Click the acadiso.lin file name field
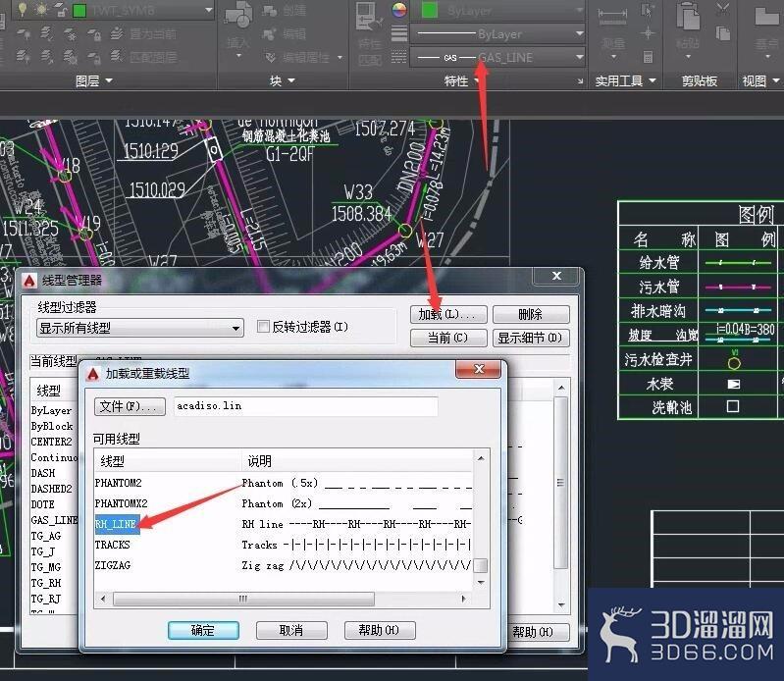This screenshot has width=784, height=681. [306, 406]
